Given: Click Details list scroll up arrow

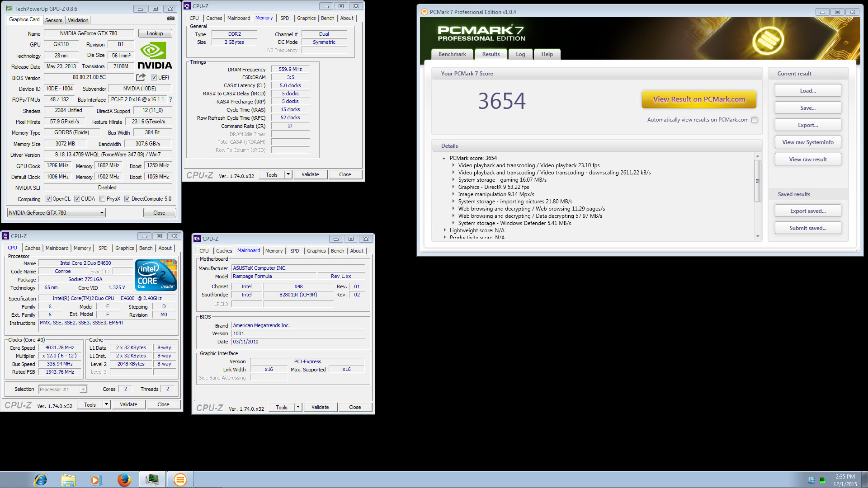Looking at the screenshot, I should 758,156.
